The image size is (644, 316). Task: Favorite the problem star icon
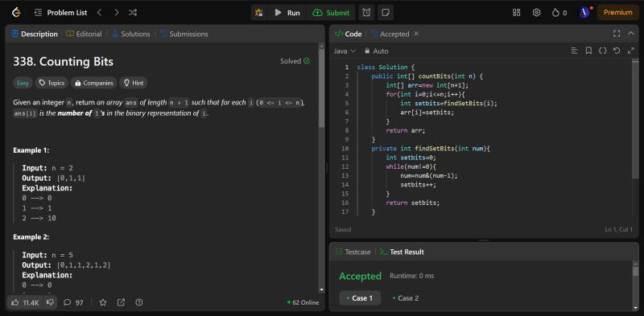point(103,302)
